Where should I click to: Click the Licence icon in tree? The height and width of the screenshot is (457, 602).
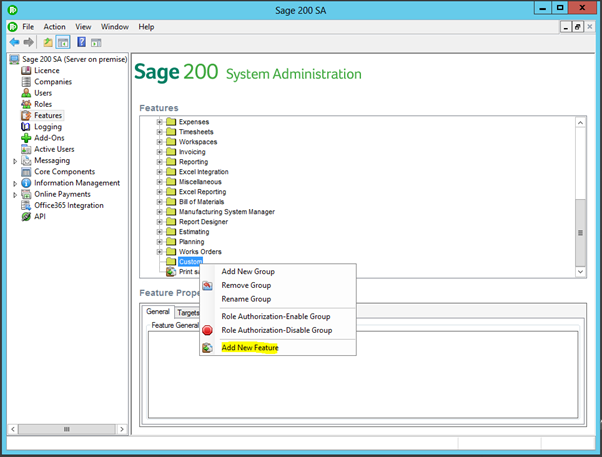tap(26, 71)
